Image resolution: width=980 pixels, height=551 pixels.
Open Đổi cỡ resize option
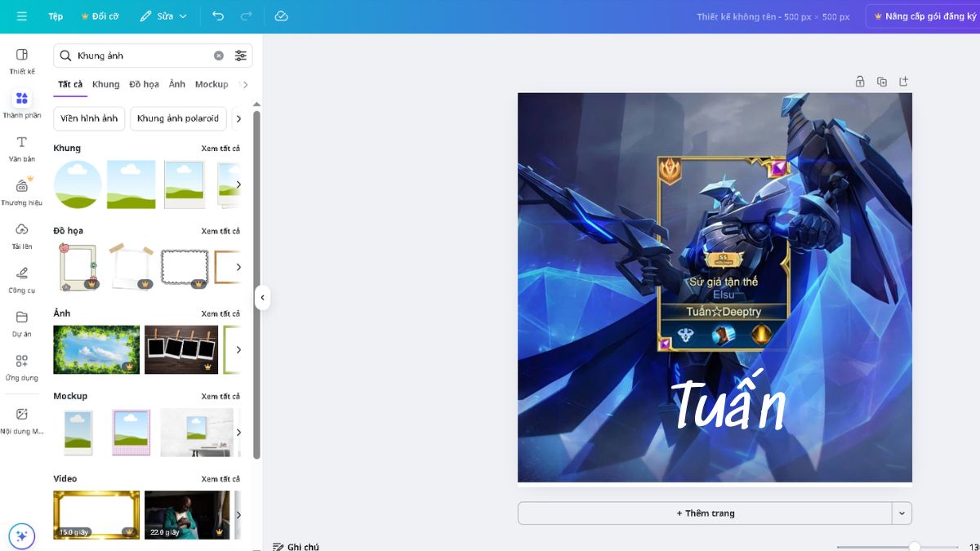click(x=100, y=16)
